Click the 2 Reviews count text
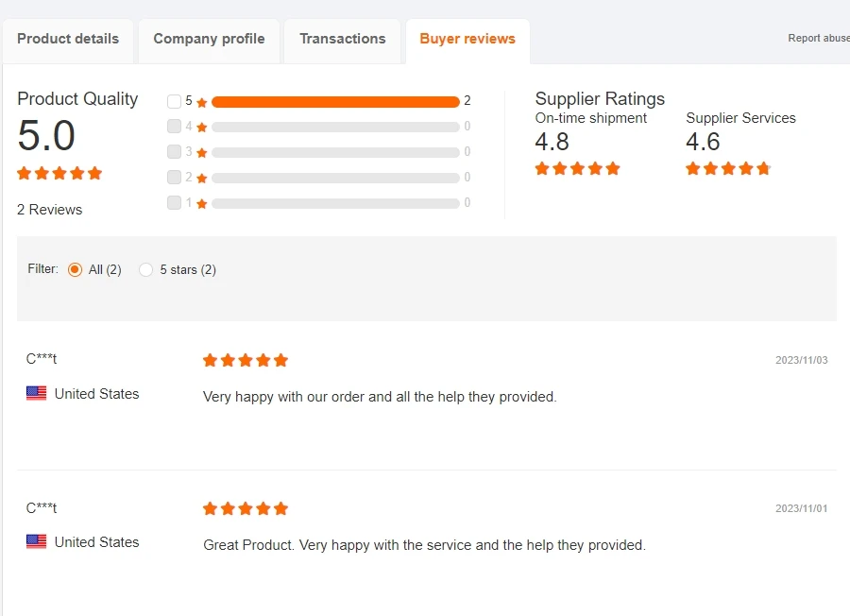 click(49, 210)
